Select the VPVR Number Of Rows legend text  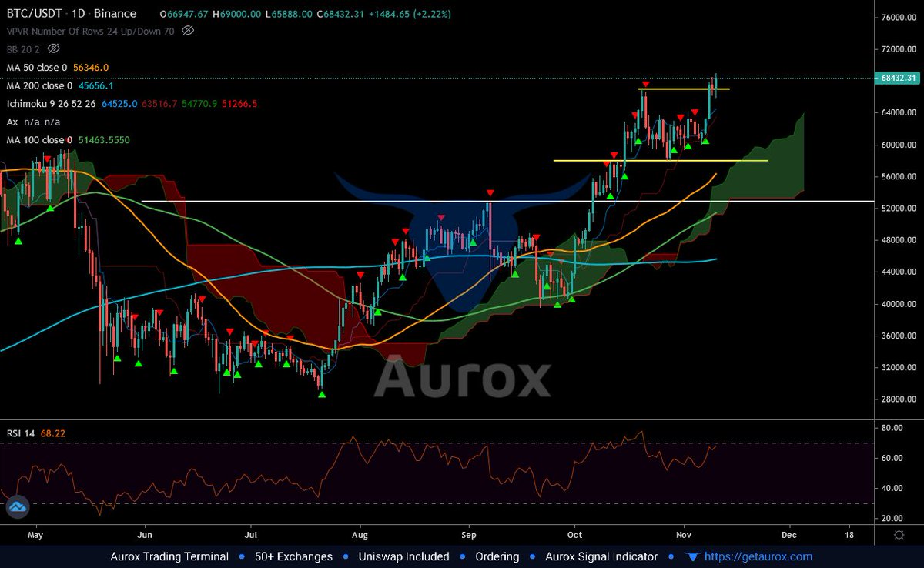click(92, 30)
